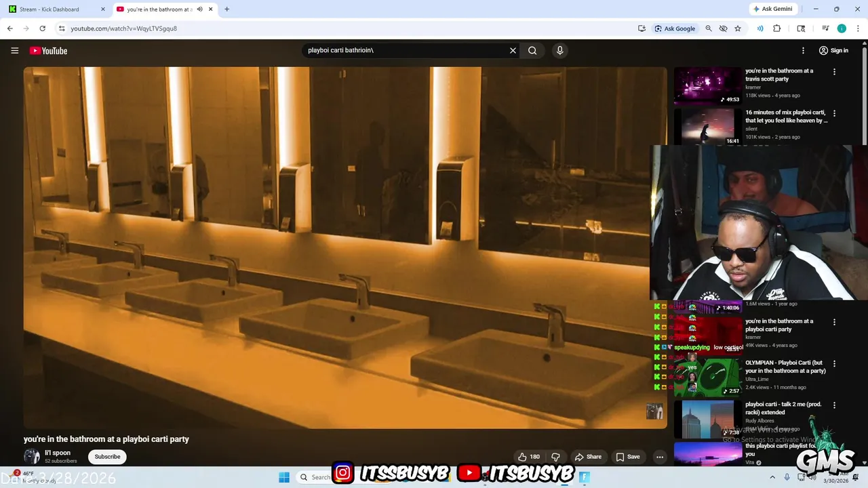Open Ask Google lens button
Screen dimensions: 868x488
pyautogui.click(x=675, y=28)
